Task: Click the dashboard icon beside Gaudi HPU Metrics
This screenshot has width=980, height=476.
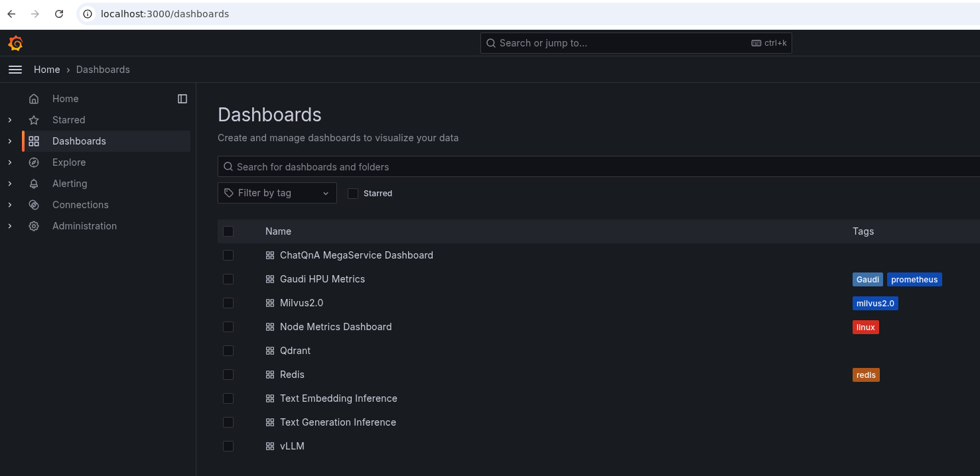Action: (270, 279)
